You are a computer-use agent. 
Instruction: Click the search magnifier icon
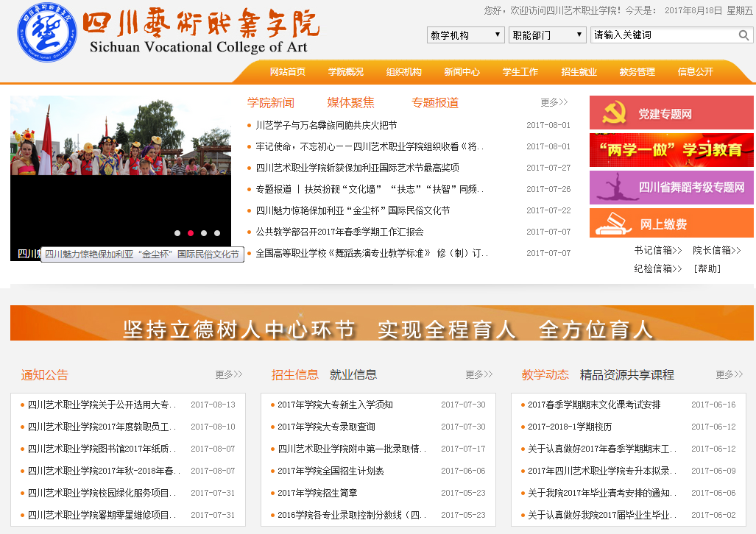[743, 35]
